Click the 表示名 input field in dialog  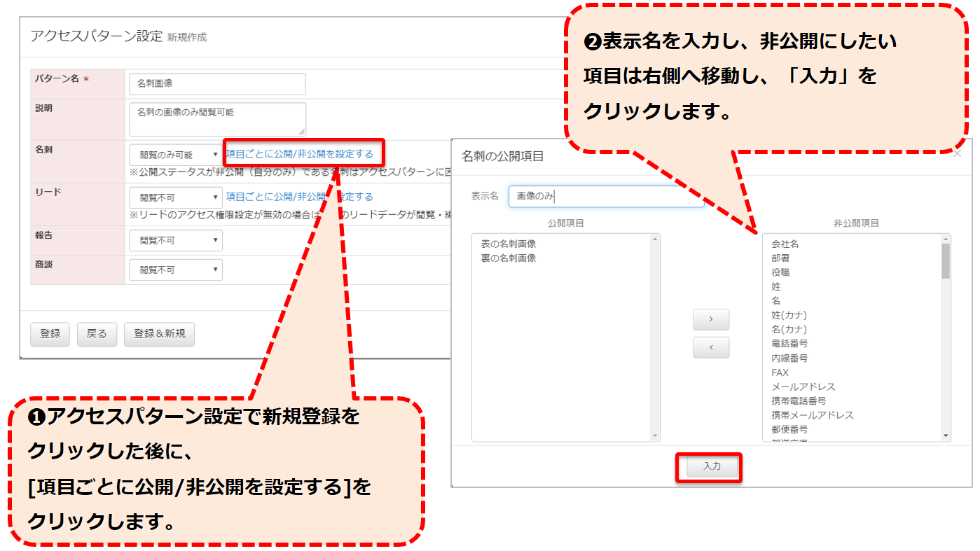(607, 196)
